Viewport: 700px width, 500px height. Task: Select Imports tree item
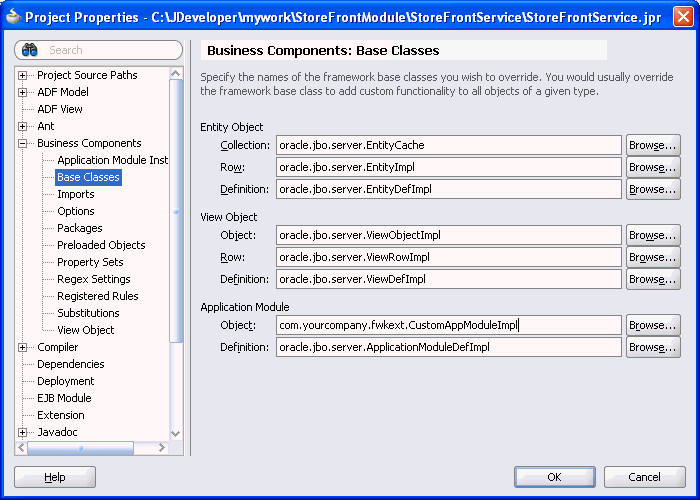(76, 194)
